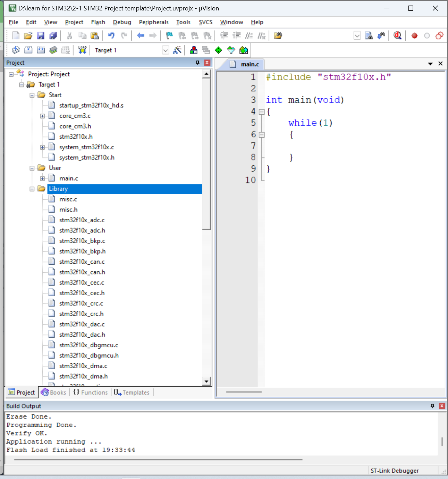Switch to the Books tab
The width and height of the screenshot is (448, 479).
(53, 392)
